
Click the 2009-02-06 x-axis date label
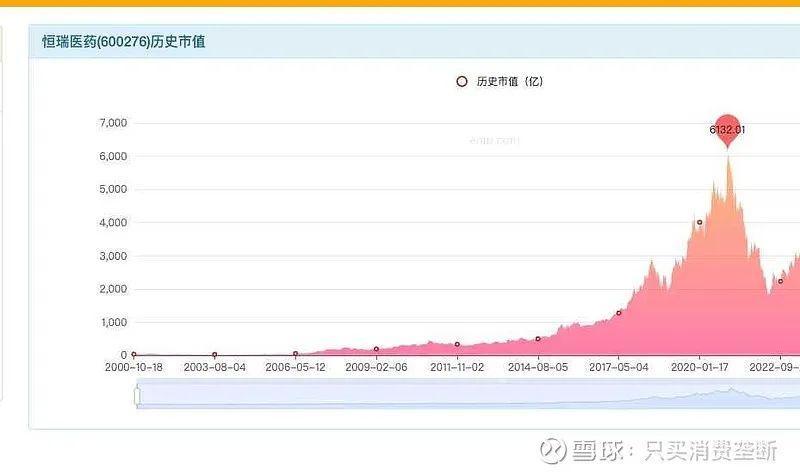376,367
